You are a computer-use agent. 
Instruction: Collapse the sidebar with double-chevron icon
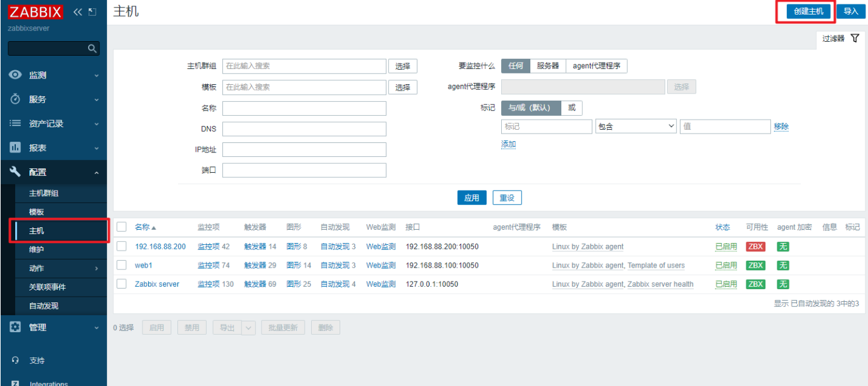pos(79,12)
